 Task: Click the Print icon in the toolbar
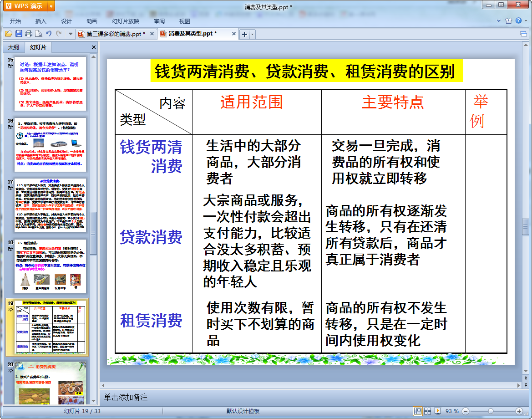tap(29, 34)
